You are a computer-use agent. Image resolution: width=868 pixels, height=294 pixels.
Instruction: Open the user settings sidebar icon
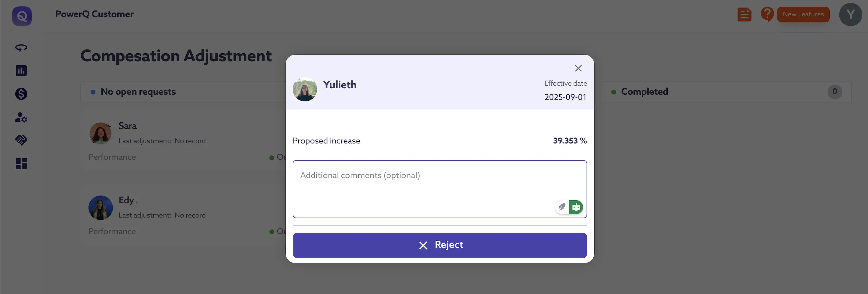pos(21,117)
